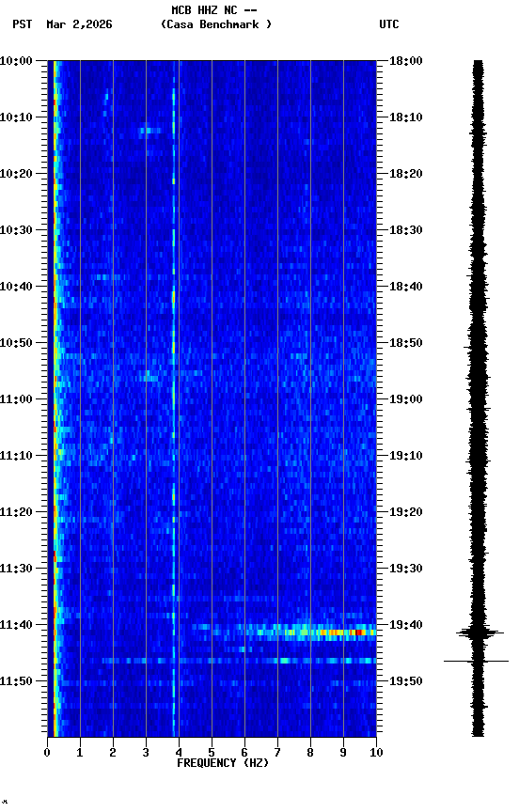Click the 19:10 UTC time label
The width and height of the screenshot is (519, 812).
(x=406, y=456)
